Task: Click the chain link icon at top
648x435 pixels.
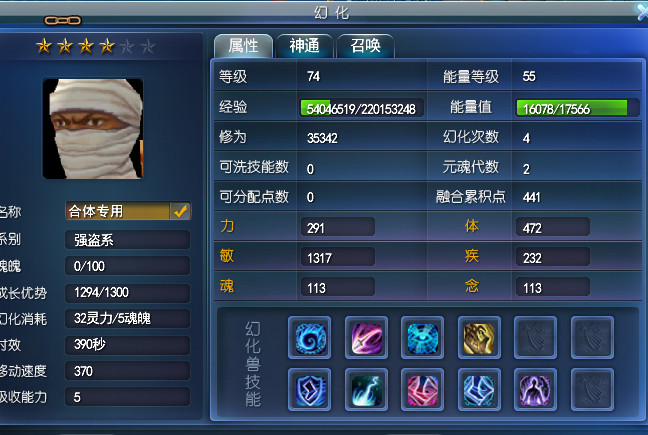Action: pos(63,20)
